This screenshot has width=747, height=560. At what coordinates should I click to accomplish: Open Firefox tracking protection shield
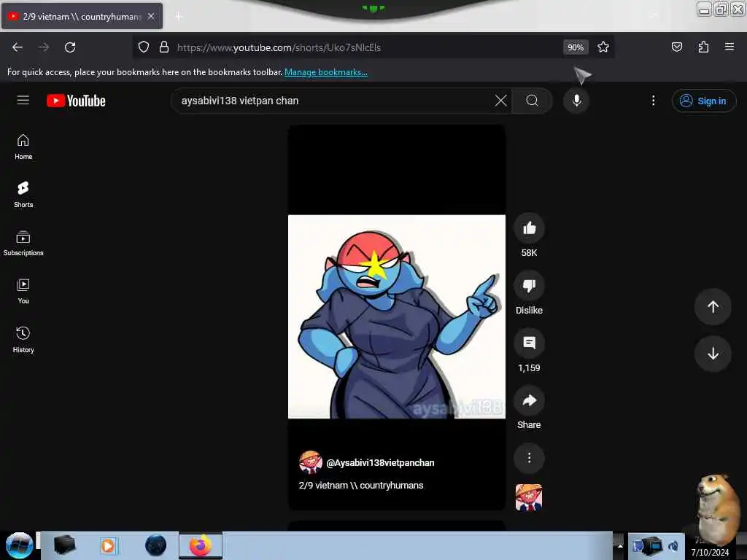pyautogui.click(x=144, y=47)
